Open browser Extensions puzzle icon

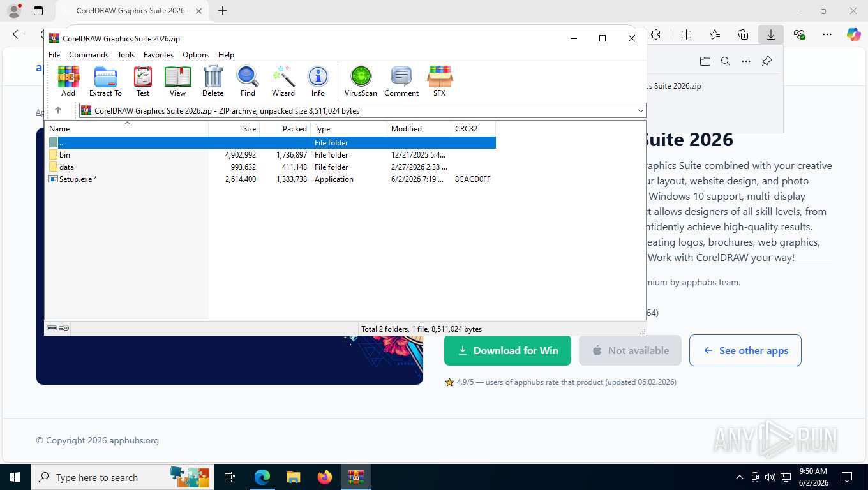655,34
